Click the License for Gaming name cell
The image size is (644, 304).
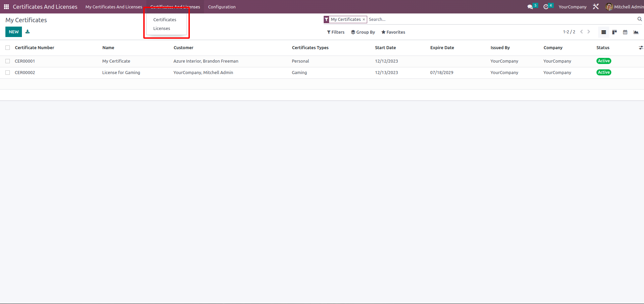point(121,73)
